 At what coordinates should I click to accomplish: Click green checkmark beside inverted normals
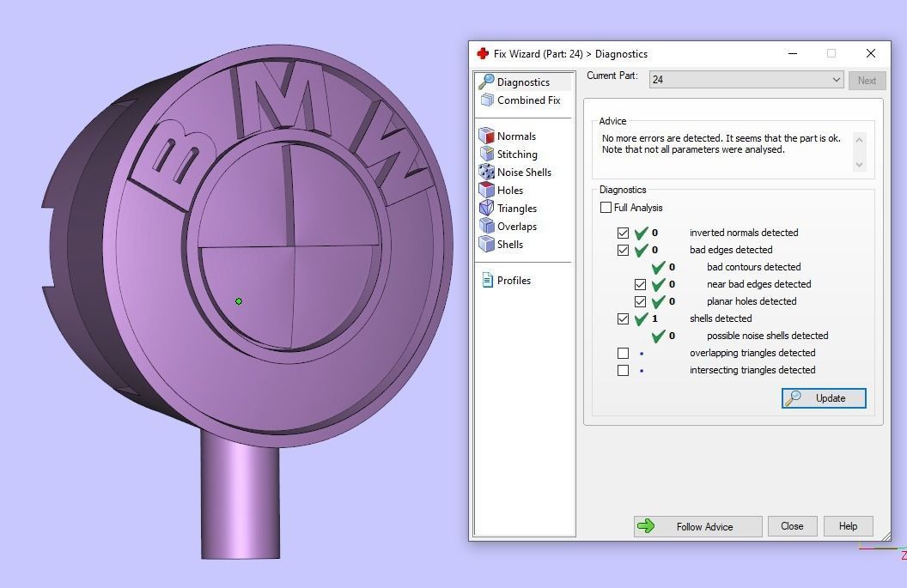pyautogui.click(x=641, y=233)
